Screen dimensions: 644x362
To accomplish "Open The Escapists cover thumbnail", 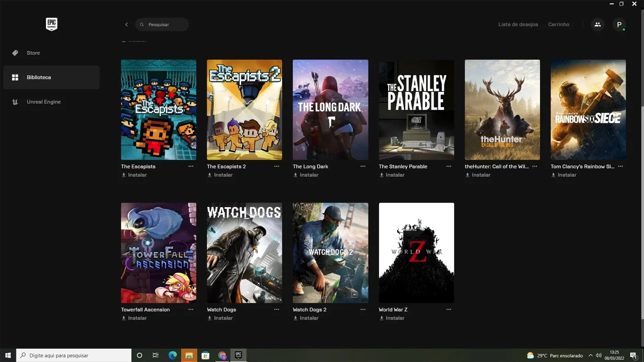I will coord(158,110).
